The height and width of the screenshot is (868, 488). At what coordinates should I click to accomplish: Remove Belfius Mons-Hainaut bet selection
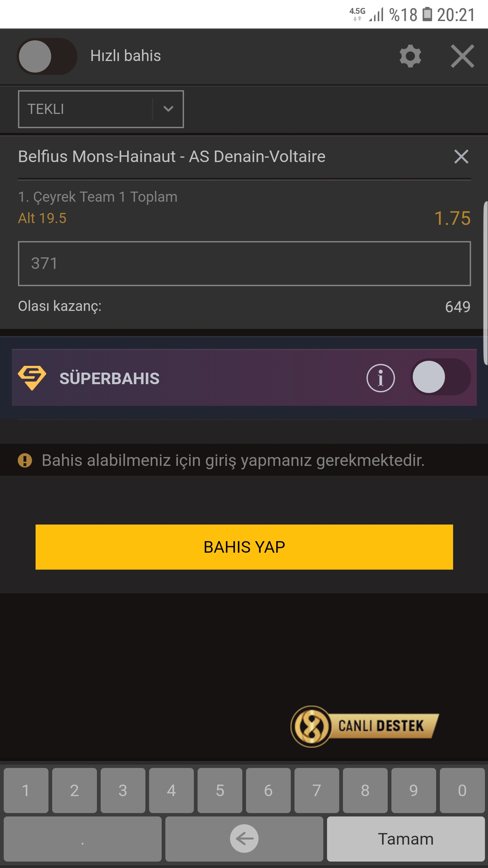(461, 157)
